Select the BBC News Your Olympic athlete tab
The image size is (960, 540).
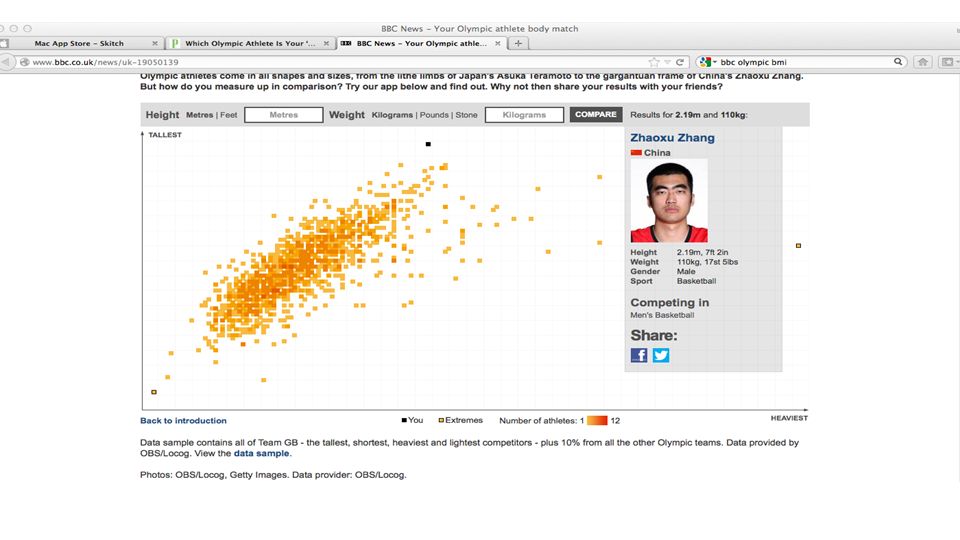click(x=421, y=43)
